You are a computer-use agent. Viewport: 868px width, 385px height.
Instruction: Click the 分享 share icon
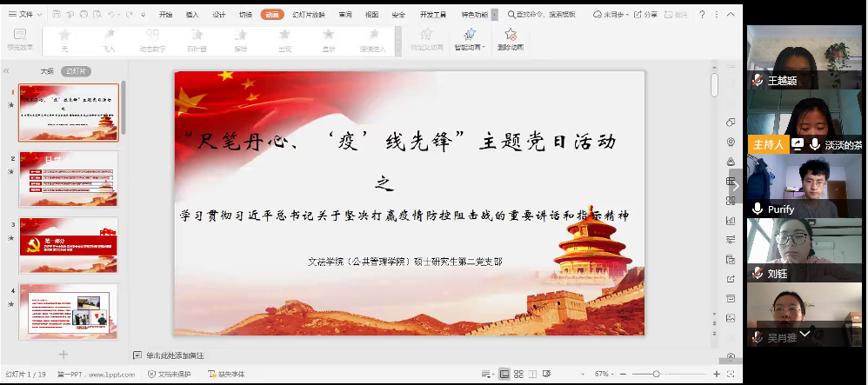pos(644,15)
